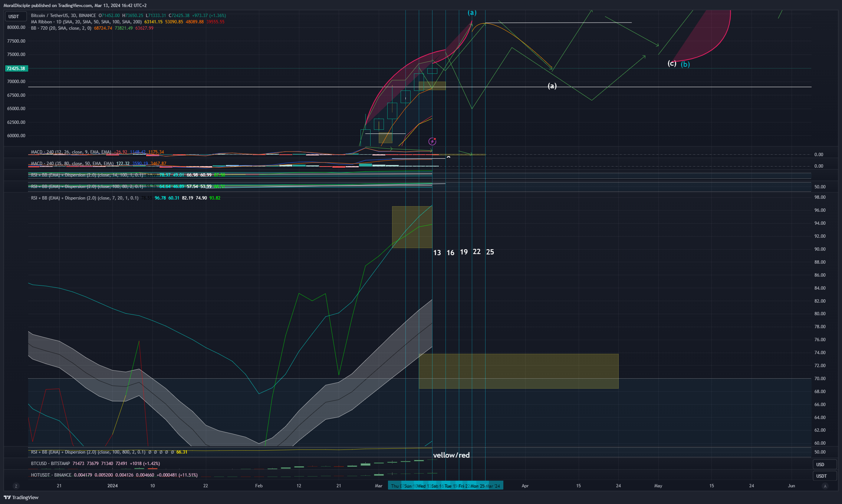842x504 pixels.
Task: Select the BB 720 indicator legend
Action: [x=61, y=28]
